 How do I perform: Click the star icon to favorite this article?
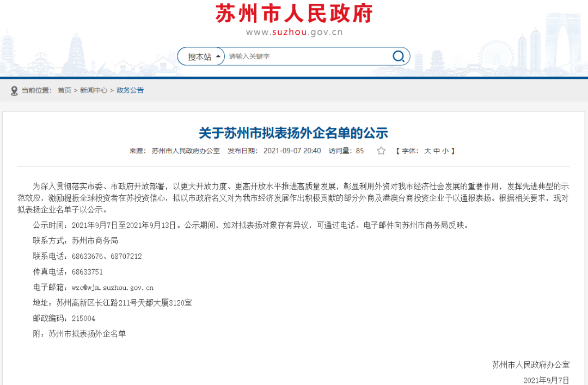point(381,151)
